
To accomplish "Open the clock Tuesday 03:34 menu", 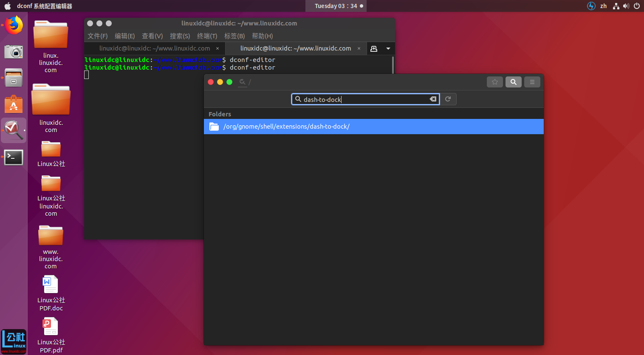I will coord(336,6).
